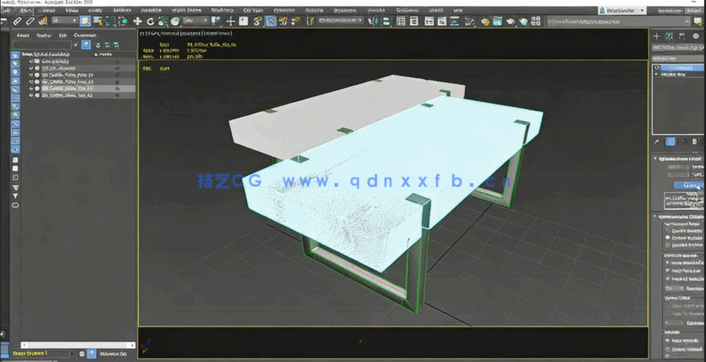
Task: Select the Unlink Selection tool
Action: point(30,21)
